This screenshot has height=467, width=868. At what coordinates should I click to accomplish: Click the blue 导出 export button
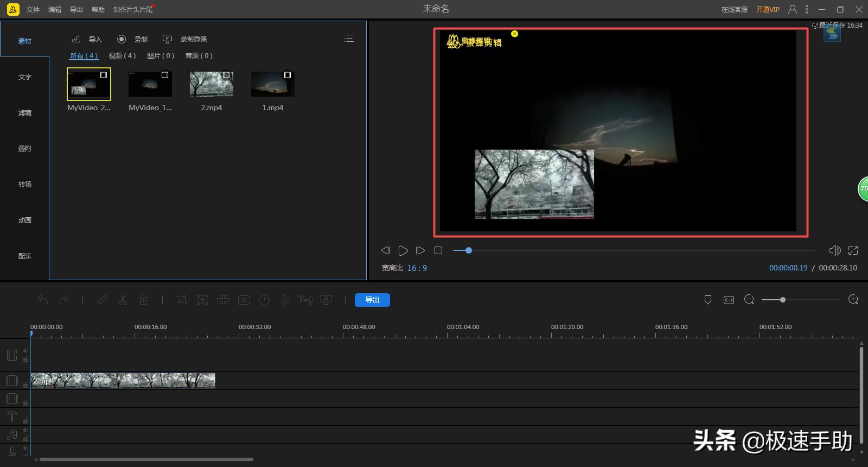point(372,300)
